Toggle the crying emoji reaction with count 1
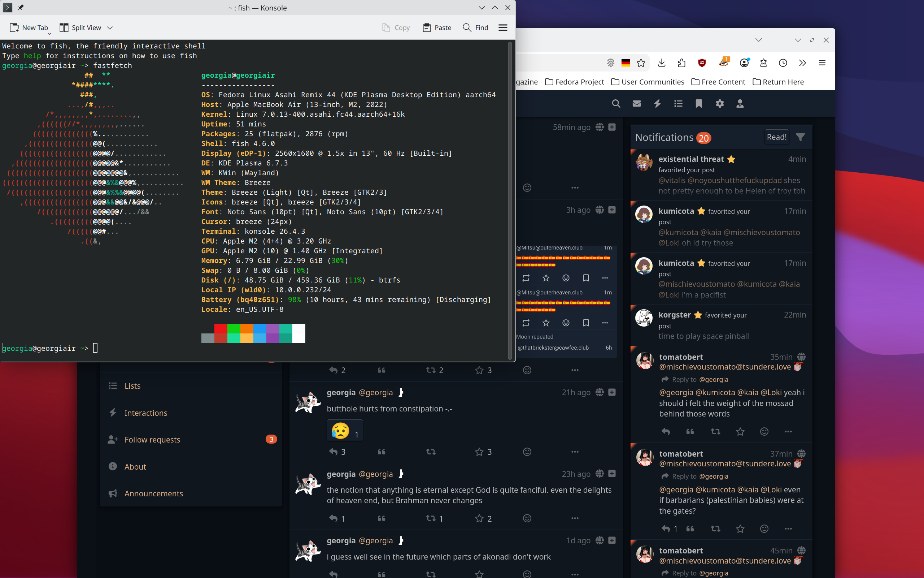Viewport: 924px width, 578px height. coord(345,431)
